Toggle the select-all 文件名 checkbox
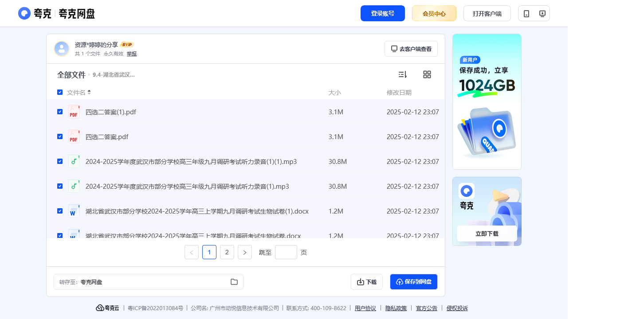The width and height of the screenshot is (644, 319). coord(60,92)
